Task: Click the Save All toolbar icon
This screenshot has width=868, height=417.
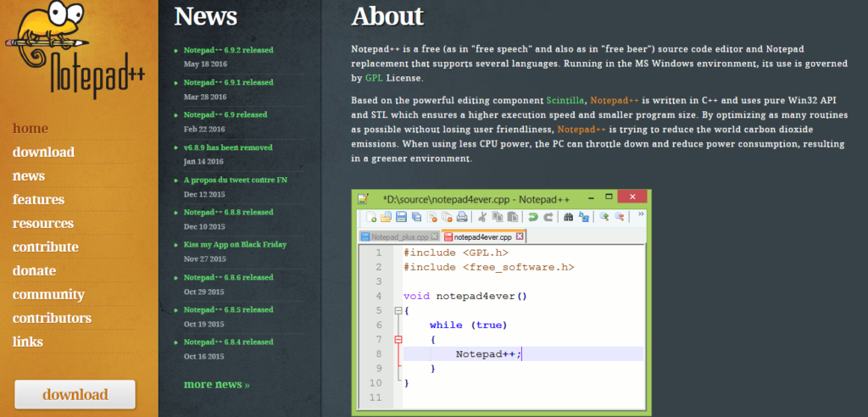Action: (416, 216)
